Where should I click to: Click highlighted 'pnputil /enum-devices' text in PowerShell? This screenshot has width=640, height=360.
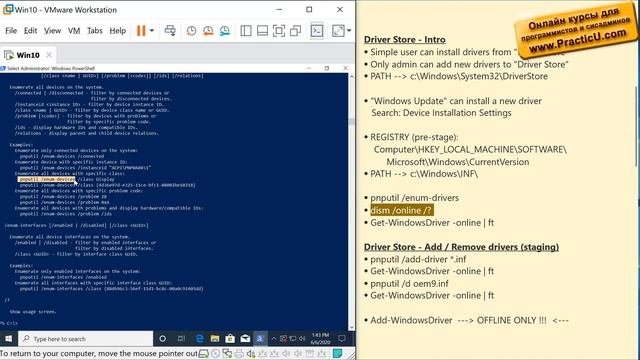click(47, 179)
